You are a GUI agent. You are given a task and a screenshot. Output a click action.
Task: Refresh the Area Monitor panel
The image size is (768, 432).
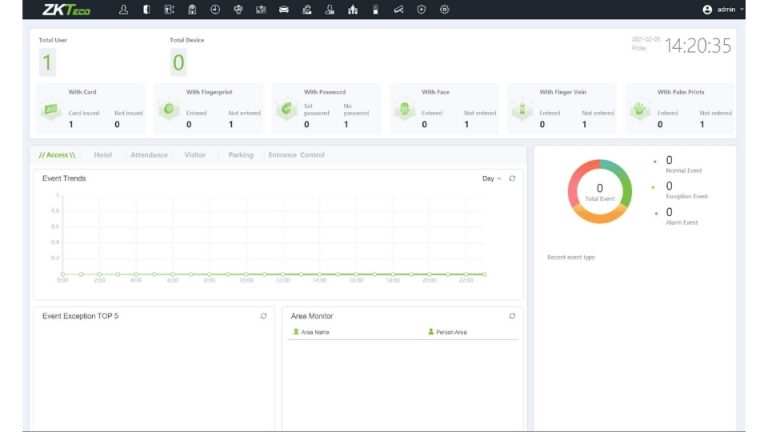click(x=512, y=316)
